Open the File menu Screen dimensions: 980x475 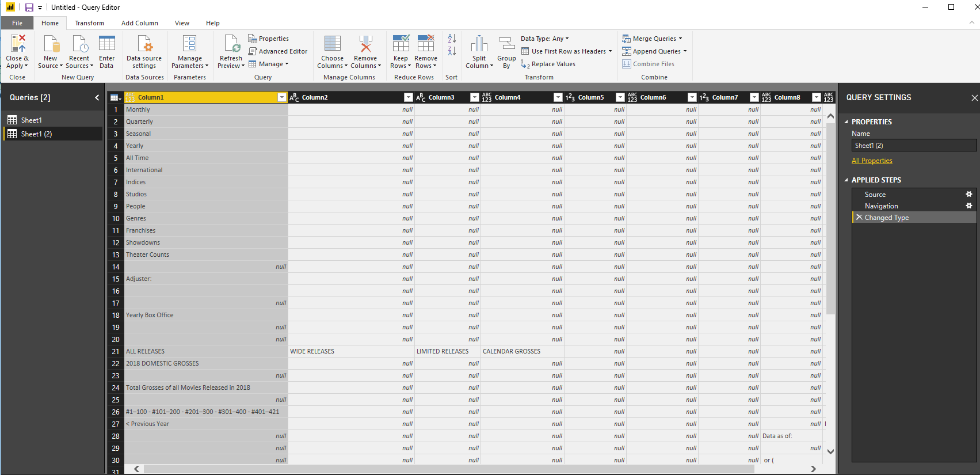click(17, 23)
